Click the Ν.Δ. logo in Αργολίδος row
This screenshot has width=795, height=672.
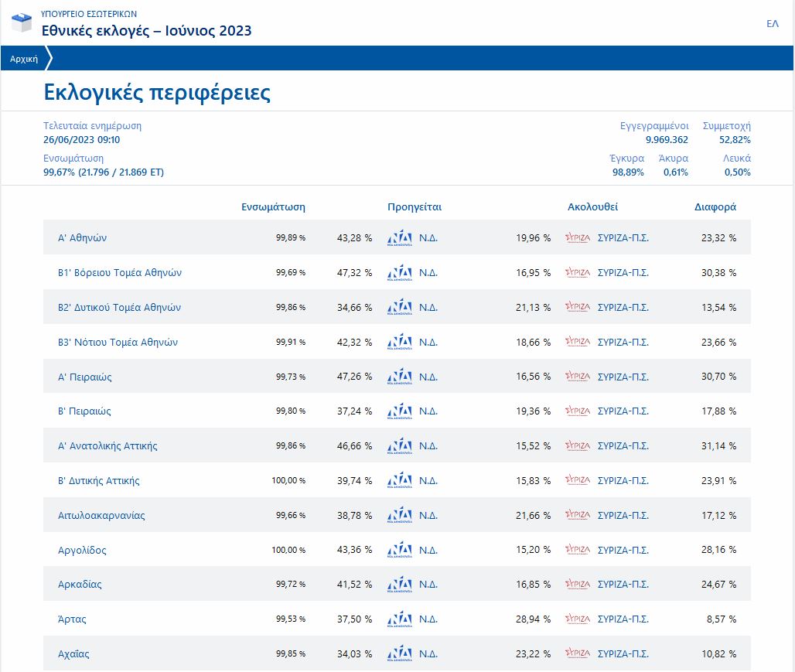(x=399, y=550)
